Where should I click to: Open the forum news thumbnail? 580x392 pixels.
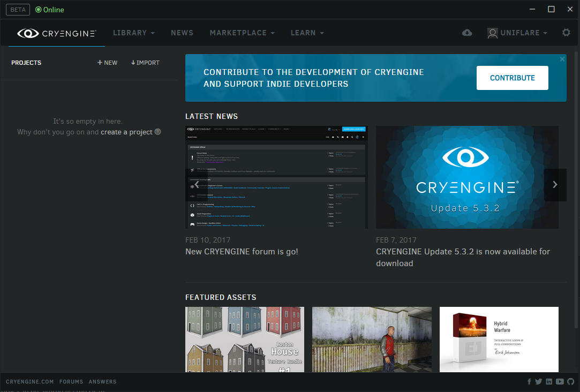(x=276, y=177)
